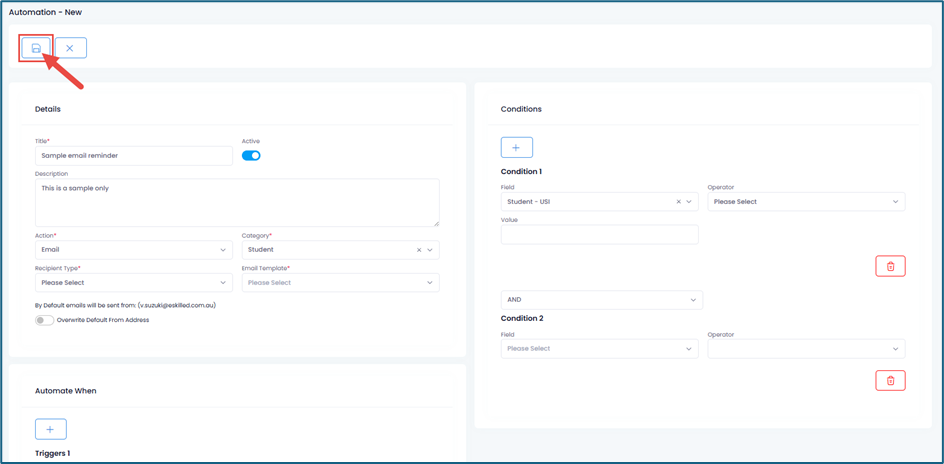Viewport: 944px width, 464px height.
Task: Select Condition 2 Field dropdown
Action: [x=599, y=349]
